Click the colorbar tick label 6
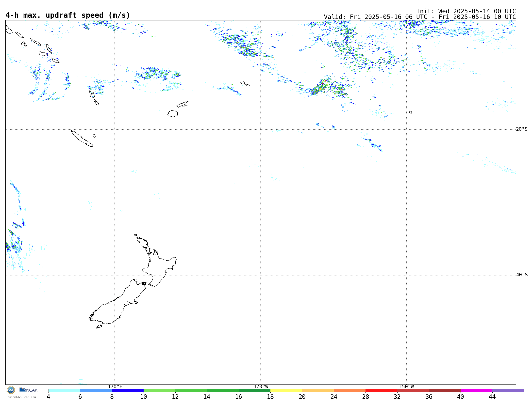Viewport: 532px width, 400px height. [x=80, y=397]
